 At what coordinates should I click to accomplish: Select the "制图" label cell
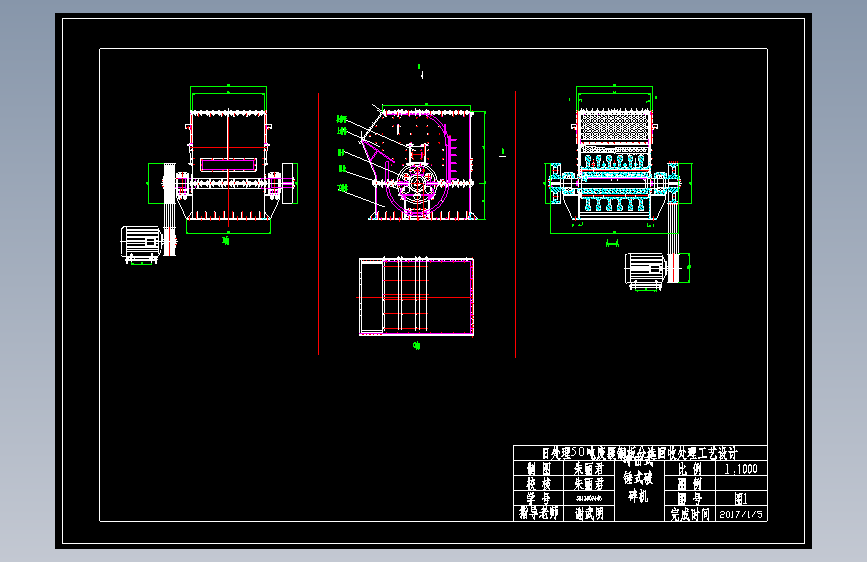pos(539,469)
